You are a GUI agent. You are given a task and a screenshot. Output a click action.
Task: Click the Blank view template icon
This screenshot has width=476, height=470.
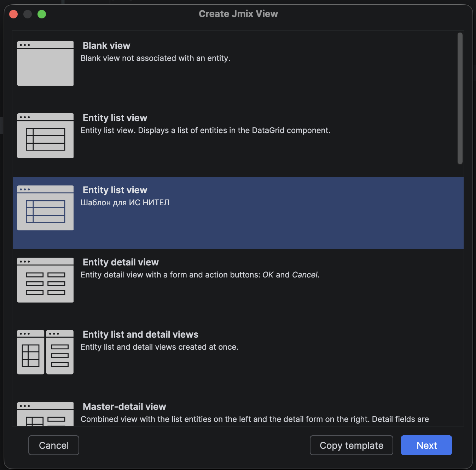pos(45,63)
